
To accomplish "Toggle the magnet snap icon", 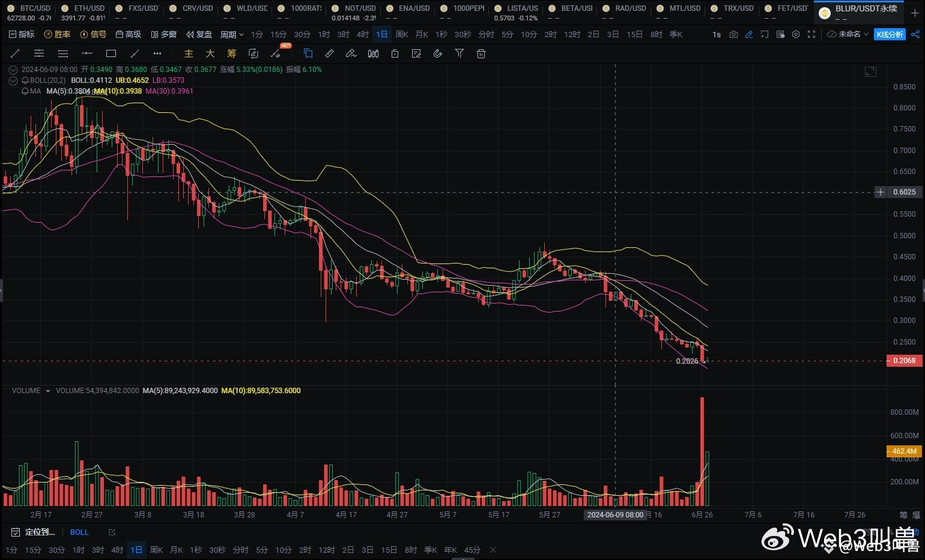I will pos(438,53).
